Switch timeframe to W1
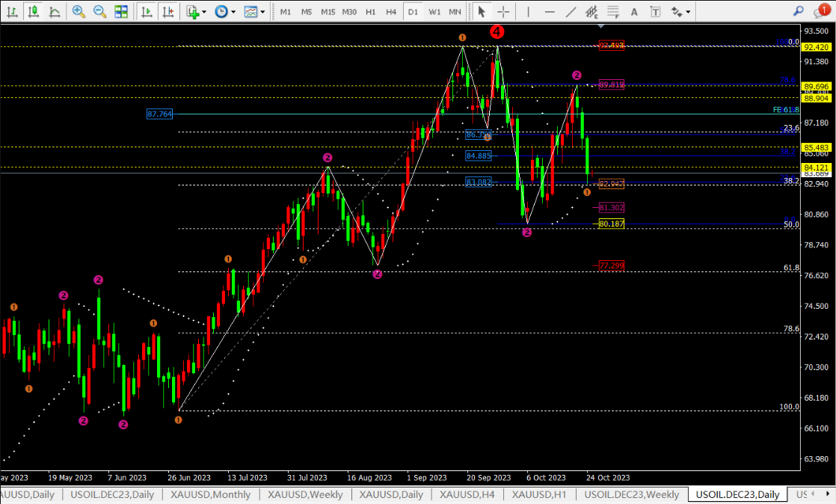 (x=434, y=12)
